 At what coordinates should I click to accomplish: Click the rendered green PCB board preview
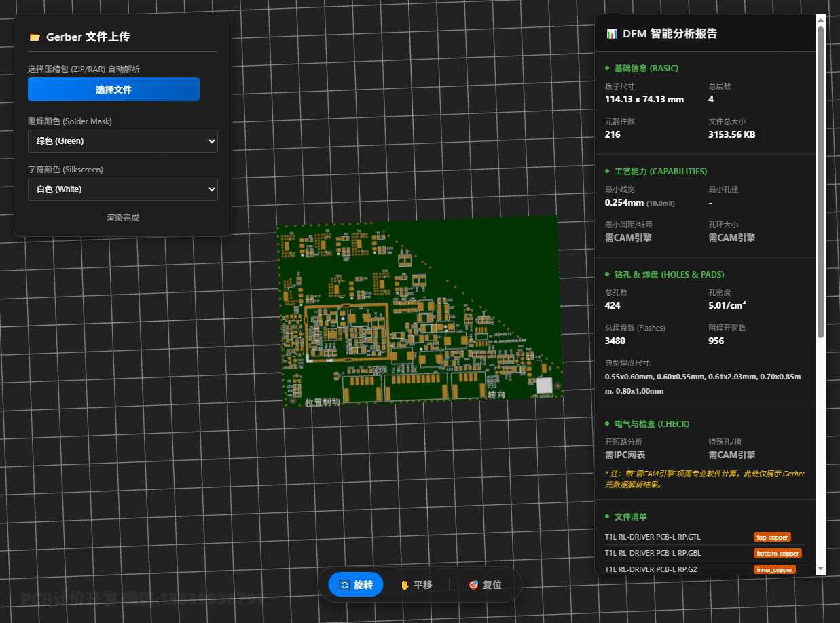pyautogui.click(x=421, y=312)
